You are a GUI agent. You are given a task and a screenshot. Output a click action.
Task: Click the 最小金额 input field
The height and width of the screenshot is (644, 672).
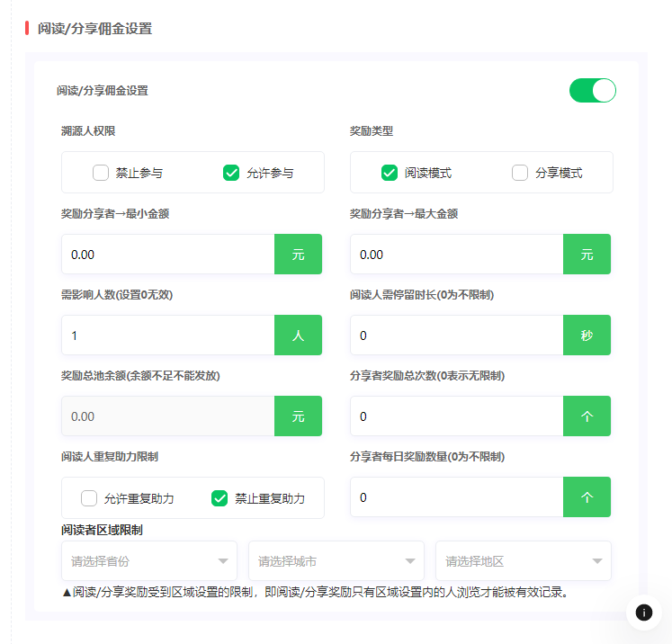click(168, 254)
